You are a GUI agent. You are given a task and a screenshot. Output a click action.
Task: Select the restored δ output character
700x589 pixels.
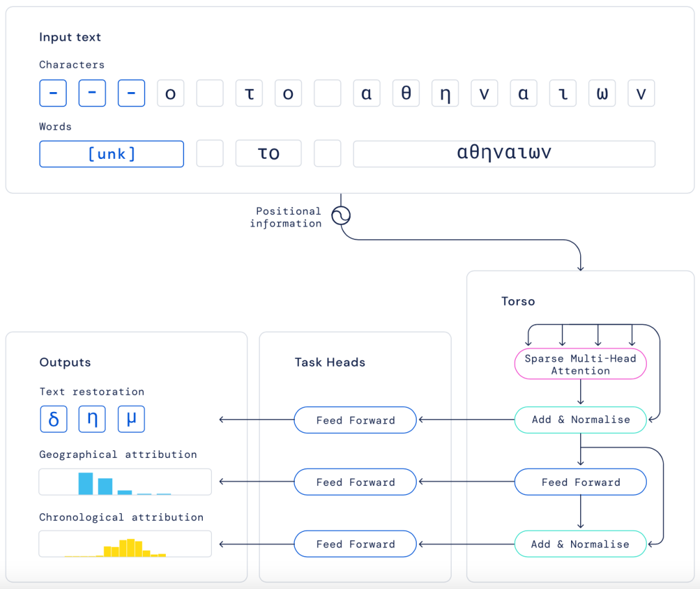tap(53, 419)
